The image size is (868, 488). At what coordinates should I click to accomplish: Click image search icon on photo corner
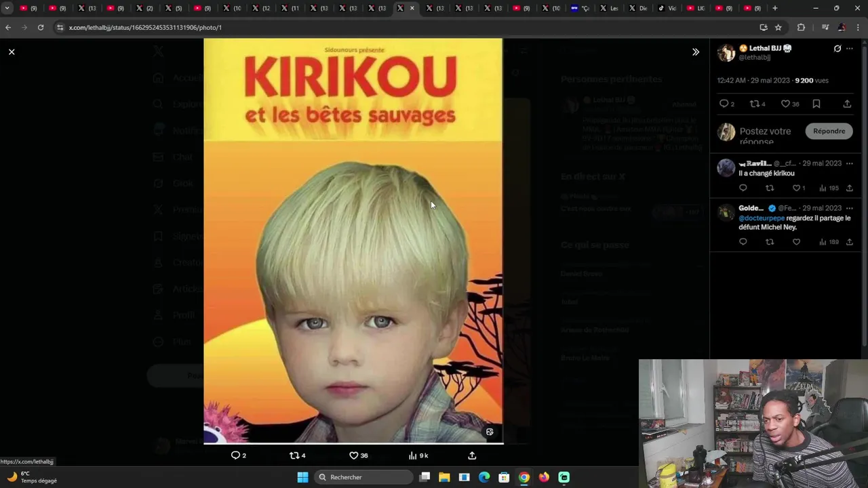tap(490, 432)
